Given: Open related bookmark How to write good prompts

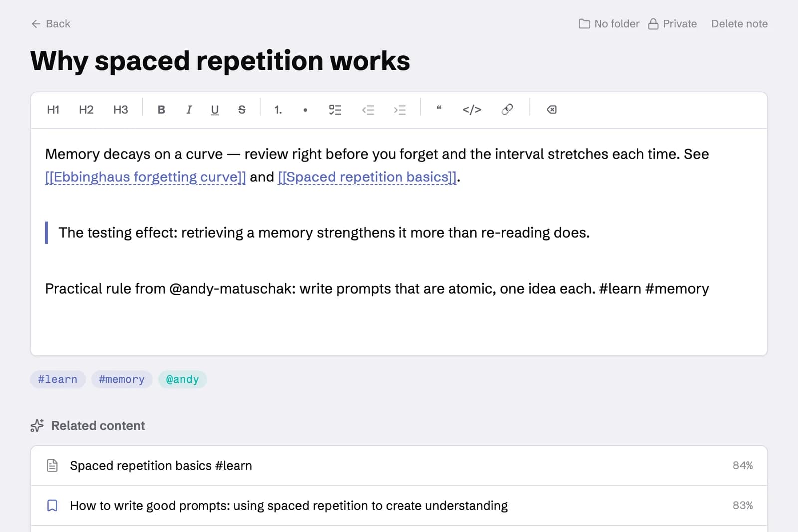Looking at the screenshot, I should click(x=399, y=506).
